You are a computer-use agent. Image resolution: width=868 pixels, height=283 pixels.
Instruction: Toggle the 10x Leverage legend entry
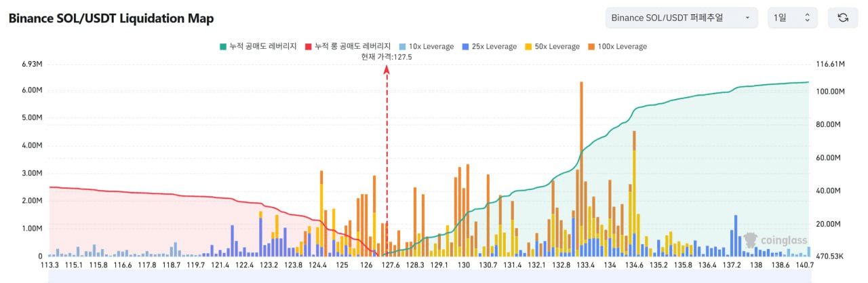point(427,46)
